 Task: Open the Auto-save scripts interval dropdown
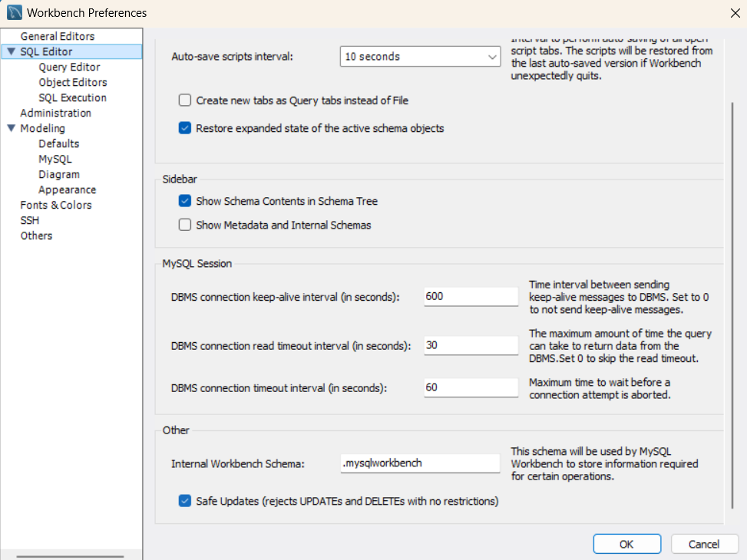(x=420, y=57)
